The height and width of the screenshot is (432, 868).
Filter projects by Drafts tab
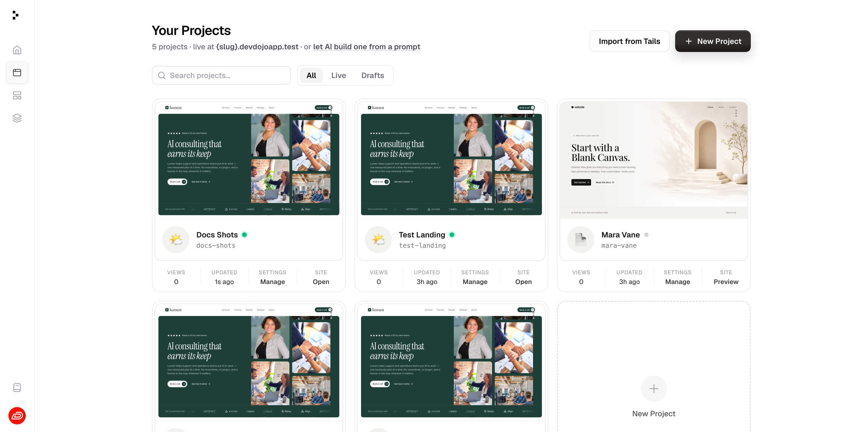tap(373, 75)
